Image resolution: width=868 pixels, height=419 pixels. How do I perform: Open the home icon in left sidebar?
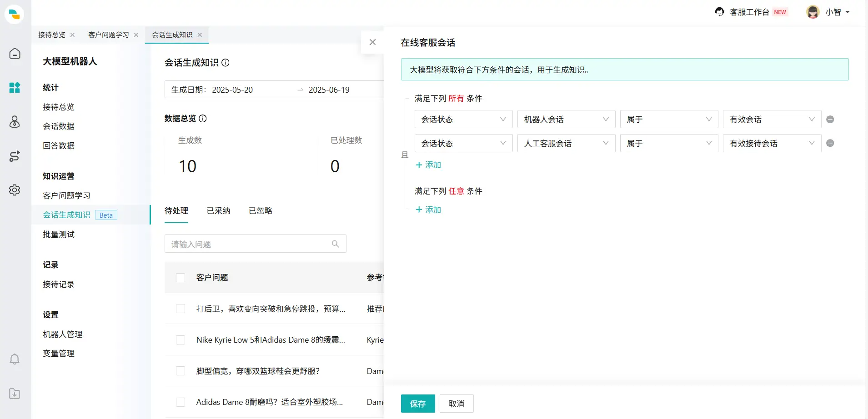[15, 54]
